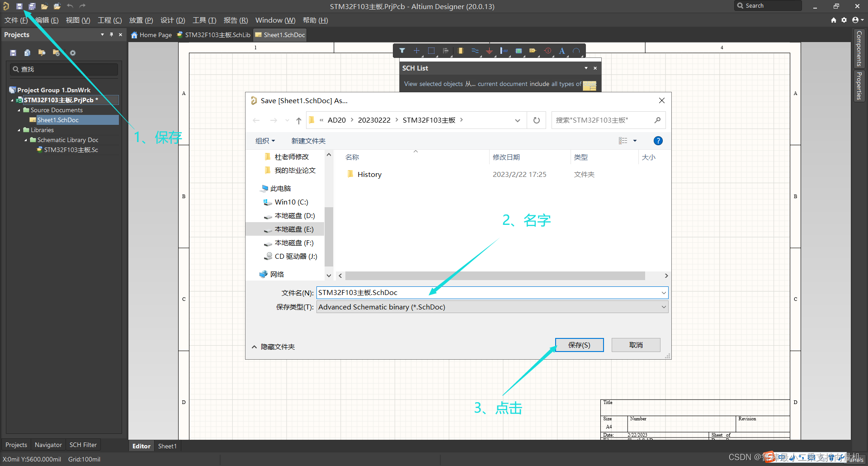Select the Place Part component tool

pos(460,51)
